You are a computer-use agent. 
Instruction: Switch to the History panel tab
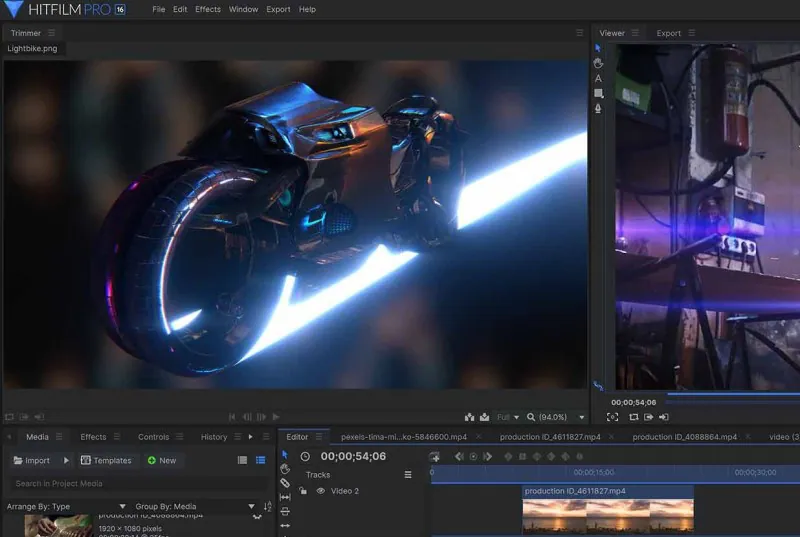[214, 437]
